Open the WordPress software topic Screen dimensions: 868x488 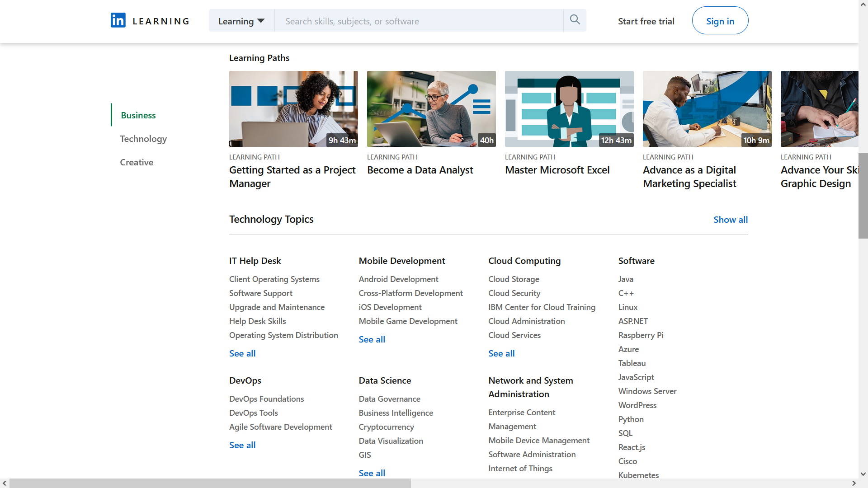click(637, 405)
